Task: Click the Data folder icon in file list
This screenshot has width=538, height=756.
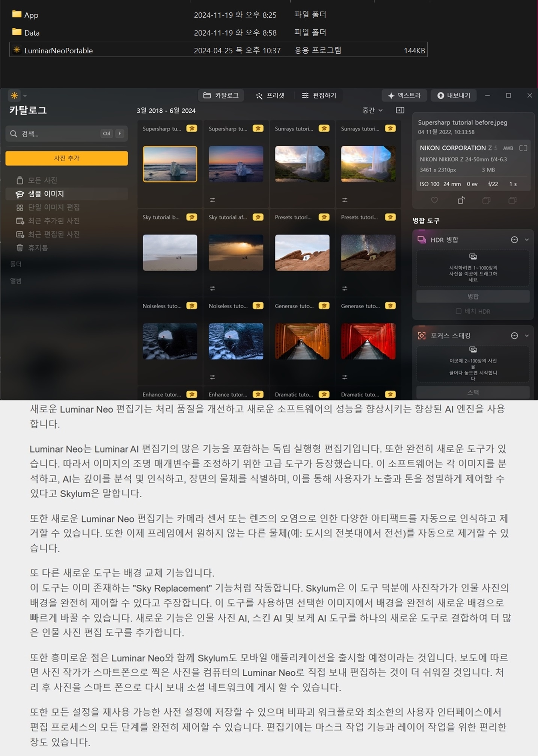Action: click(17, 32)
